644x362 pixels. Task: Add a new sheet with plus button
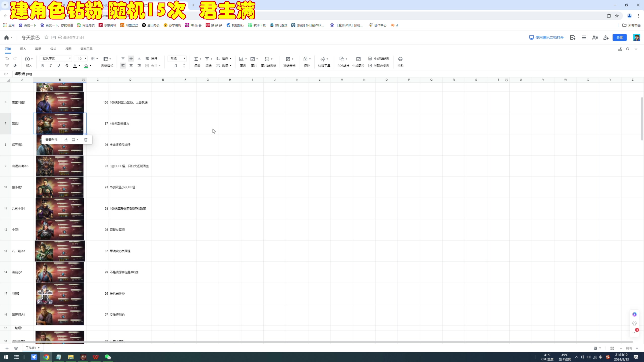click(7, 348)
